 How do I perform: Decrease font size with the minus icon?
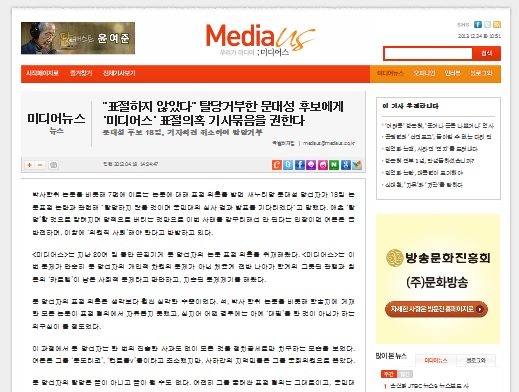(x=40, y=165)
